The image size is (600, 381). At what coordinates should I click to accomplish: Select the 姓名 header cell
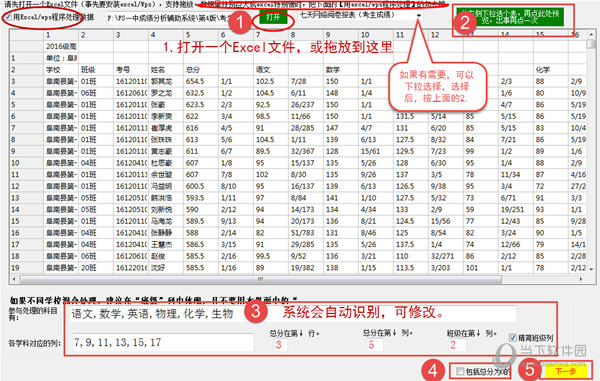tap(166, 70)
